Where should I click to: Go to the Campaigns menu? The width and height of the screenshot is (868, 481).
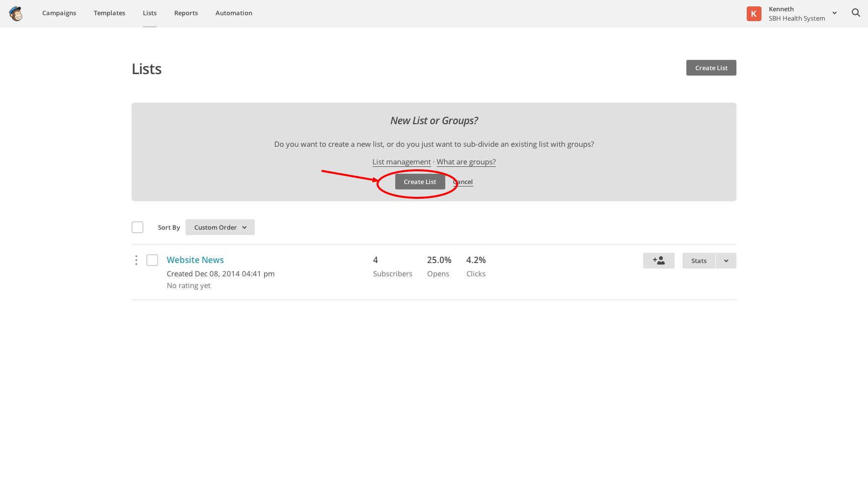pyautogui.click(x=59, y=13)
